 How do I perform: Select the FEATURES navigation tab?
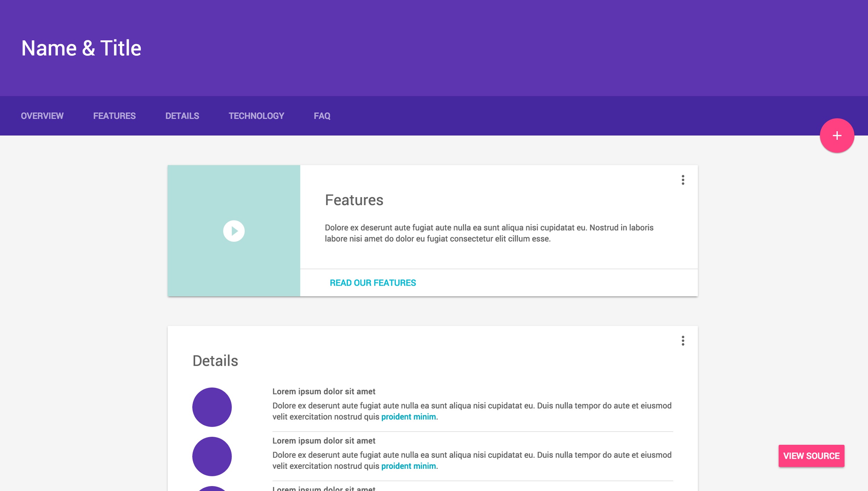114,116
